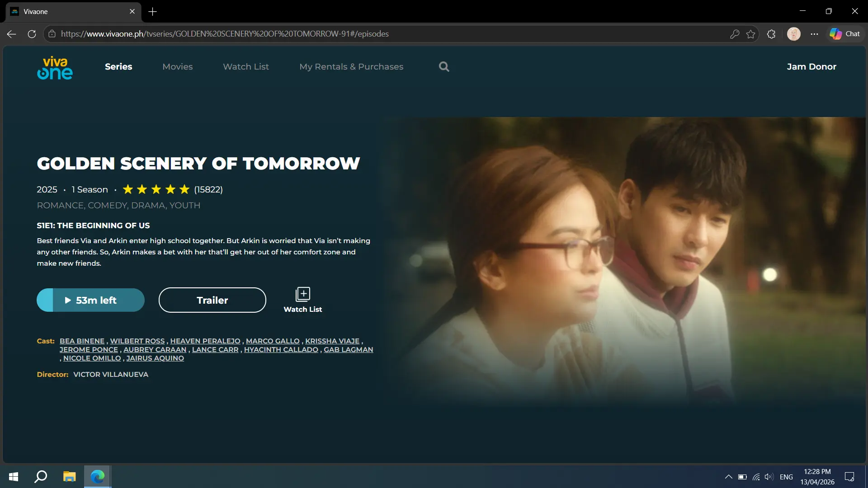Click Microsoft Edge taskbar icon
Screen dimensions: 868x488
[x=98, y=476]
